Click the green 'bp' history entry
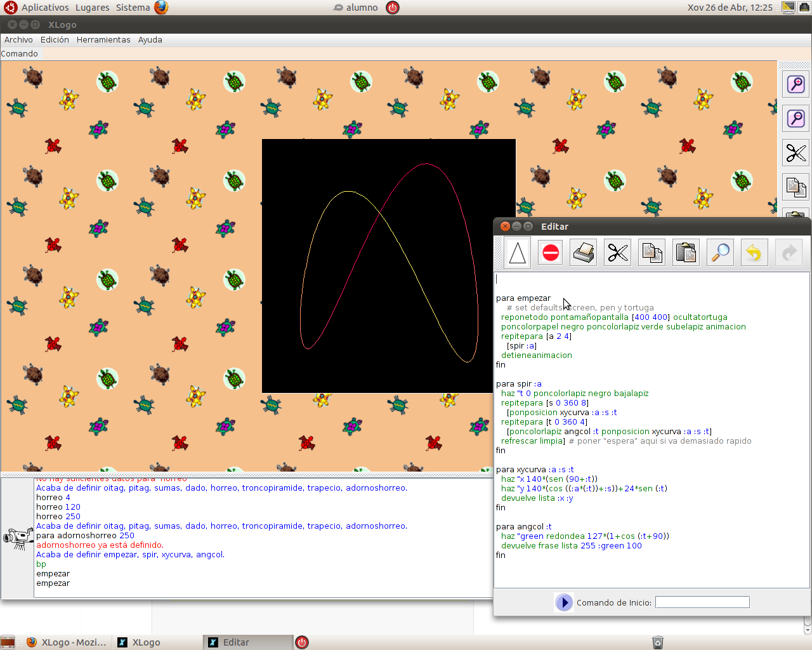This screenshot has height=650, width=812. point(41,564)
